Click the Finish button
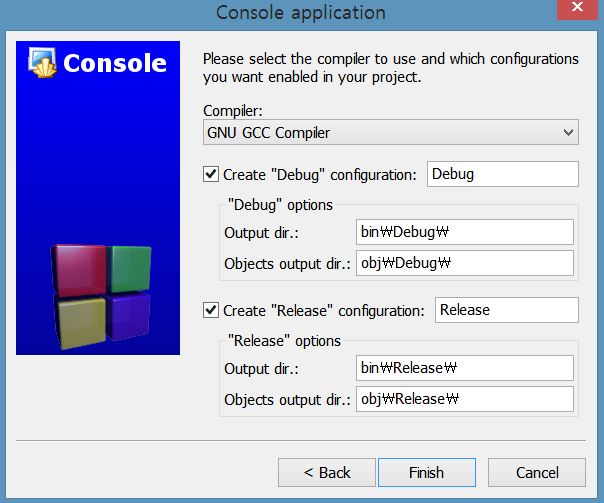604x503 pixels. click(x=427, y=473)
